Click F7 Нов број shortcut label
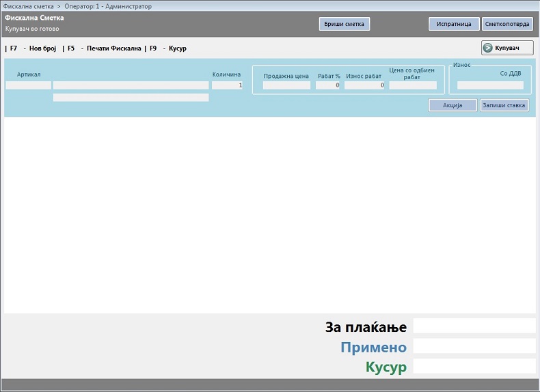This screenshot has width=540, height=392. tap(33, 48)
